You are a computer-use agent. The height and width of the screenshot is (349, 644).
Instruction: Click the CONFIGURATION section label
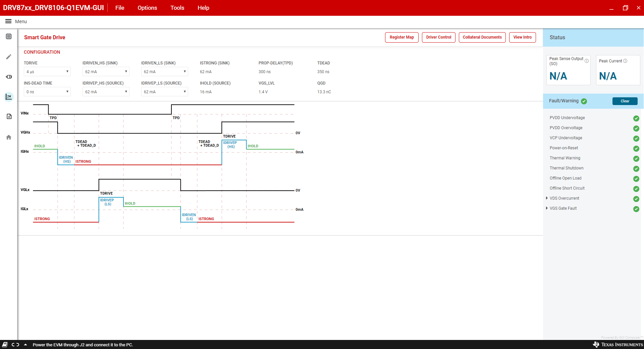[42, 52]
